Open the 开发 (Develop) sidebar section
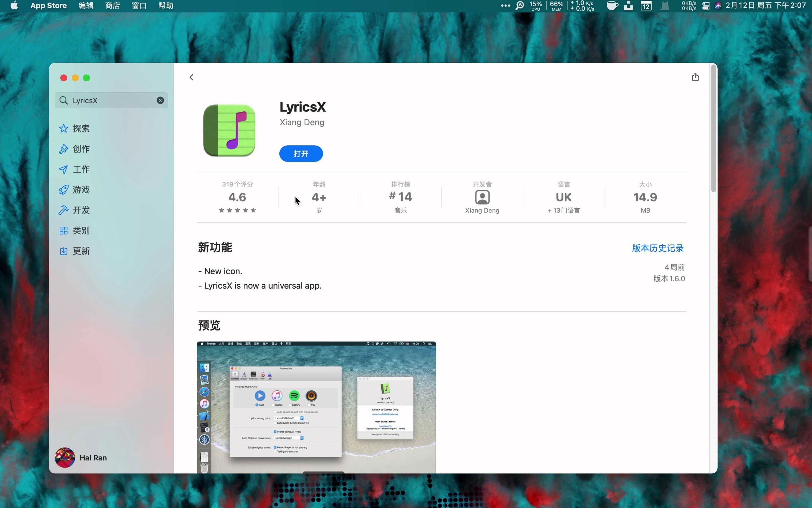812x508 pixels. [x=74, y=210]
